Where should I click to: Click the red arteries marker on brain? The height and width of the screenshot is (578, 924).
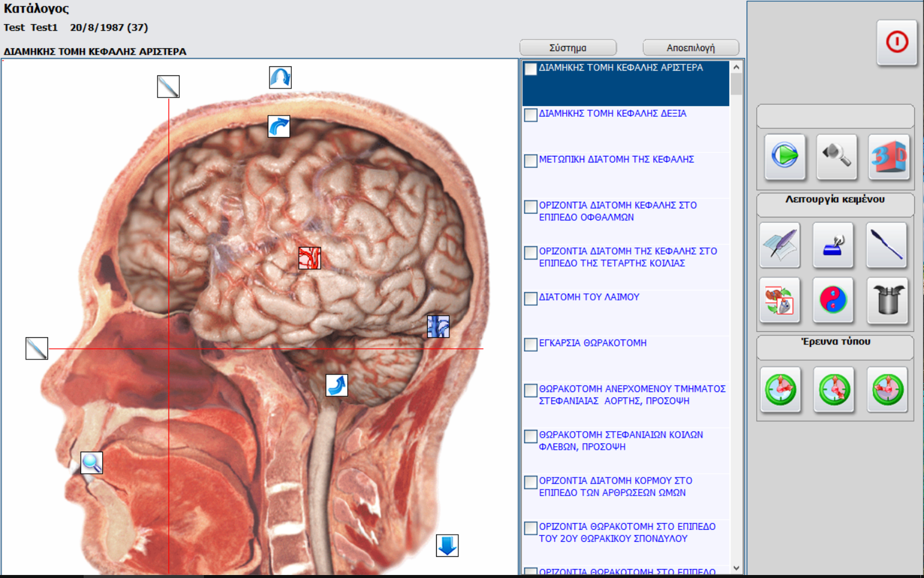(x=310, y=258)
